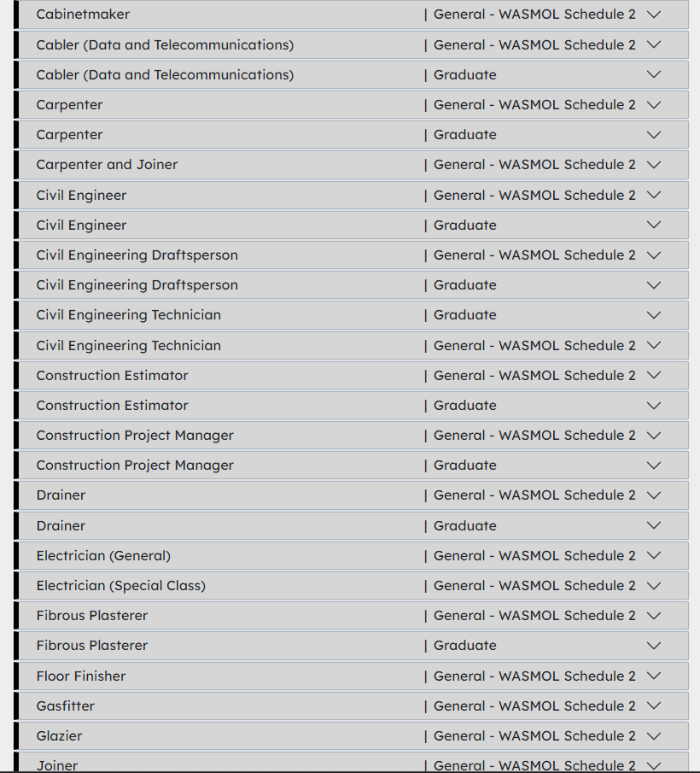Expand the Cabinetmaker row chevron
The width and height of the screenshot is (700, 773).
pyautogui.click(x=654, y=15)
